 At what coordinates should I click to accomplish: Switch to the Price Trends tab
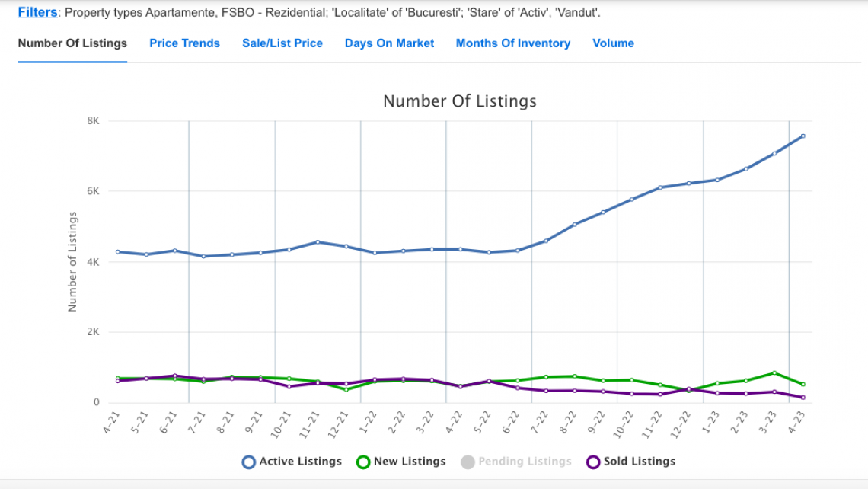184,43
